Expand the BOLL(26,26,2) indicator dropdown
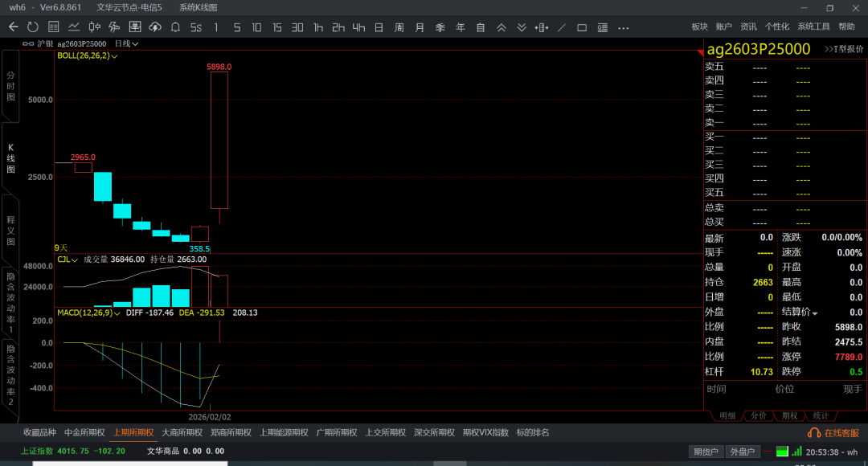Screen dimensions: 868x466 click(x=88, y=56)
